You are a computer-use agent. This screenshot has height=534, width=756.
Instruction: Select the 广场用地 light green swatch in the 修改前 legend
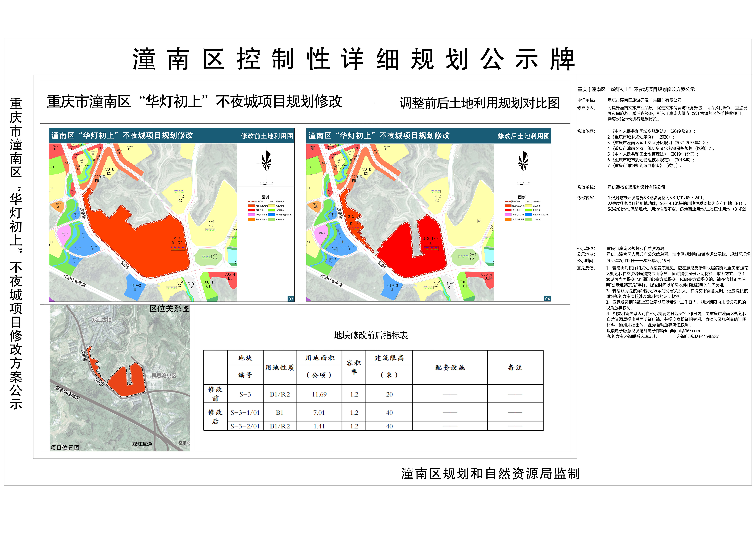(x=271, y=219)
